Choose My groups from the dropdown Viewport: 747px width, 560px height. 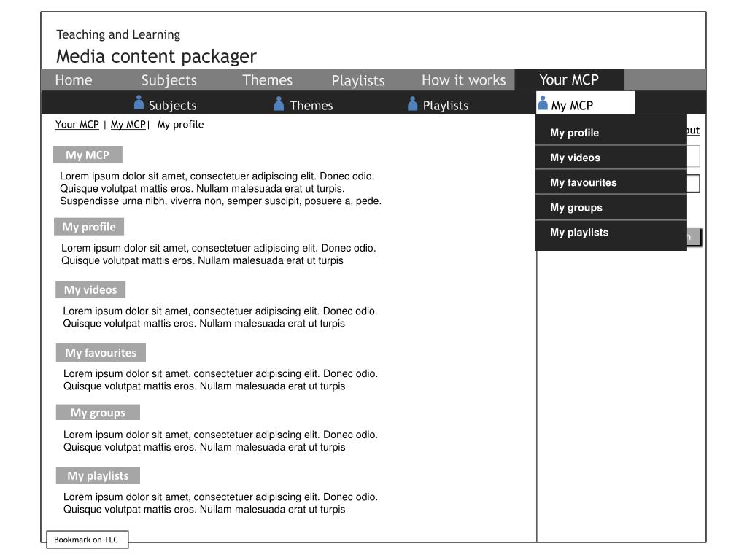click(x=611, y=208)
